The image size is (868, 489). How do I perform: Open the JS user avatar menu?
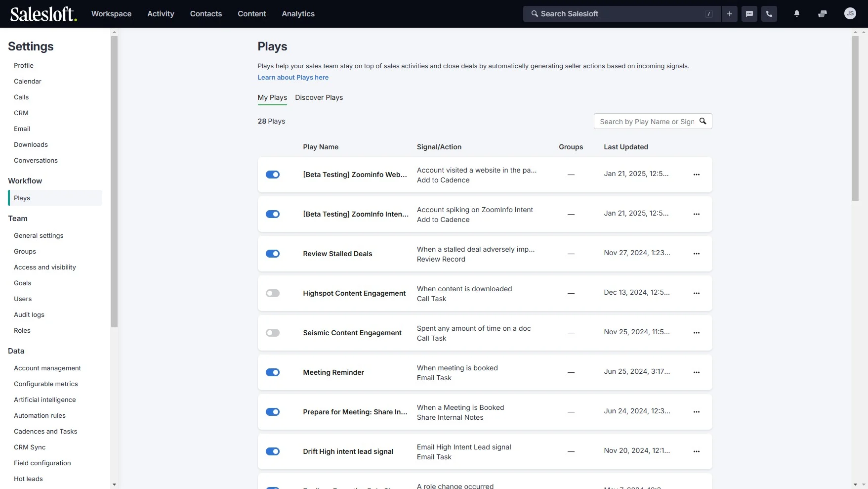tap(850, 14)
